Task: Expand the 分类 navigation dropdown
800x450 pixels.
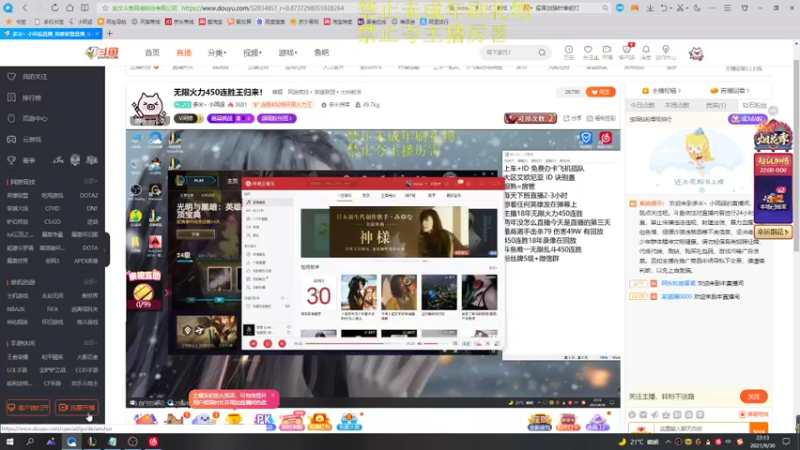Action: [217, 53]
